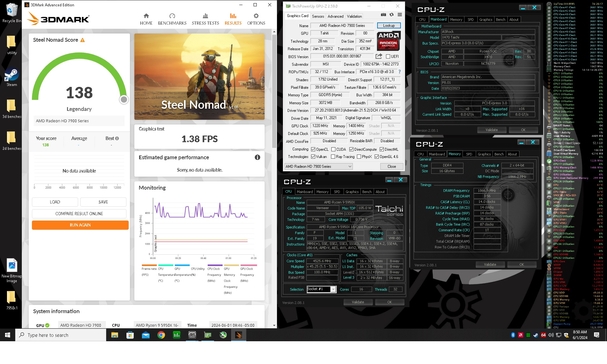Open the Socket #1 selection dropdown
Viewport: 607px width, 364px height.
tap(321, 289)
